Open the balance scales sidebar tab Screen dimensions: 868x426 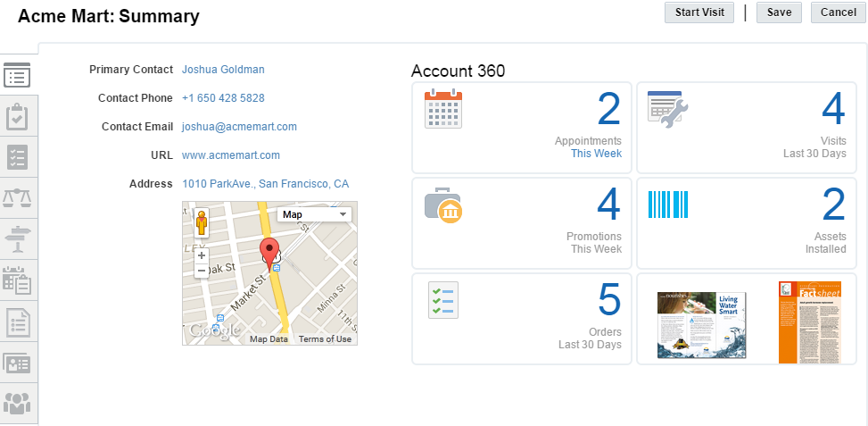(17, 197)
